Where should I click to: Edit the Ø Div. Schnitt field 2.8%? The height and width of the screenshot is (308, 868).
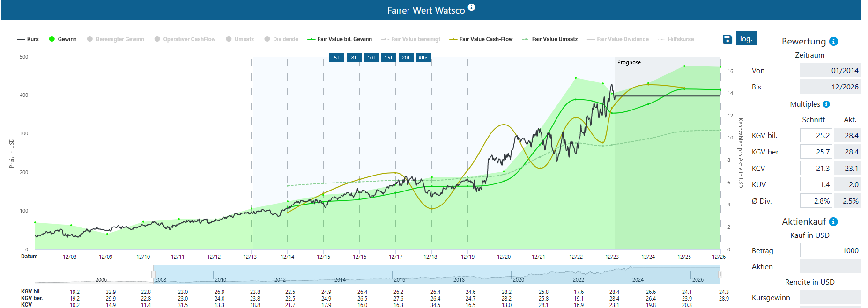pos(816,201)
